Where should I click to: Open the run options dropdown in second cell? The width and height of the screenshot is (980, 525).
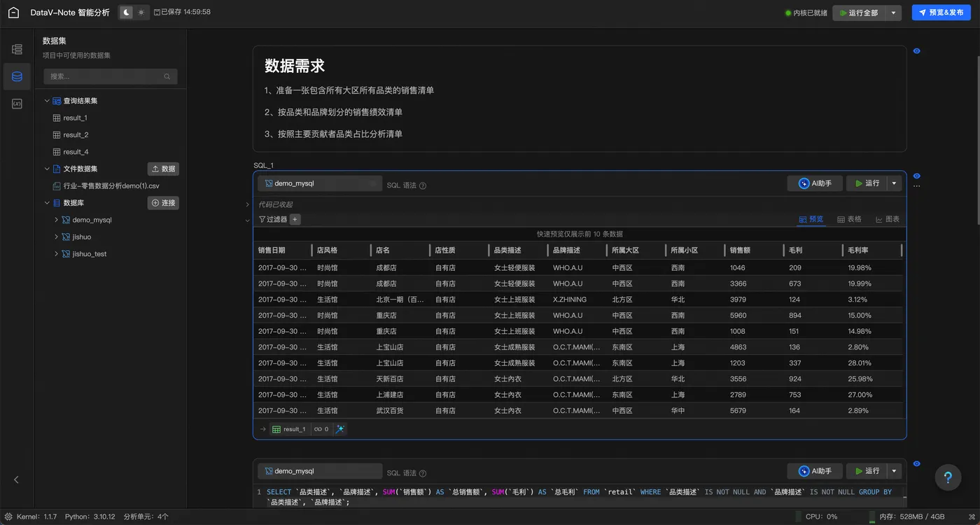tap(894, 471)
